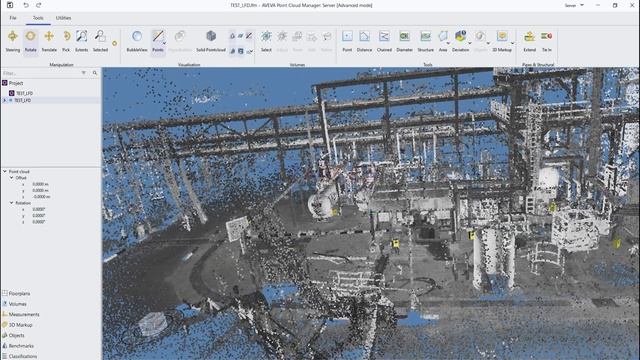Screen dimensions: 640x360
Task: Start a Distance measurement
Action: coord(364,41)
